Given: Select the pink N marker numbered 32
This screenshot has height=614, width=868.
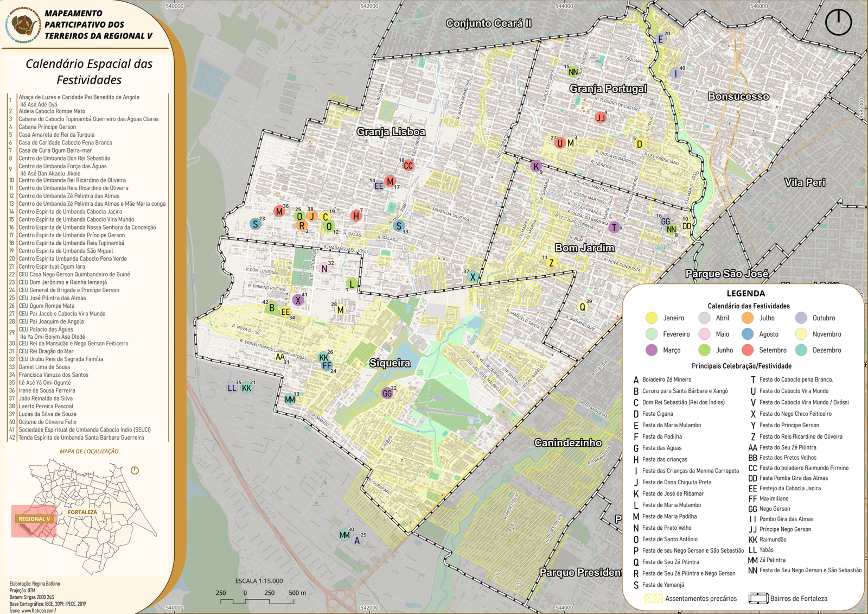Looking at the screenshot, I should (324, 268).
